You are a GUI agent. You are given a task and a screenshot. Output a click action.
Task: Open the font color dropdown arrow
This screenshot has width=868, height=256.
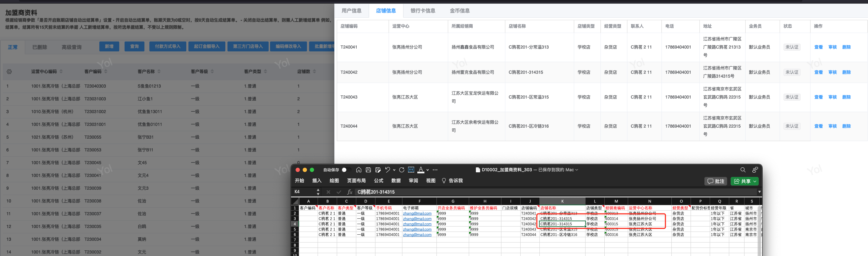[428, 170]
